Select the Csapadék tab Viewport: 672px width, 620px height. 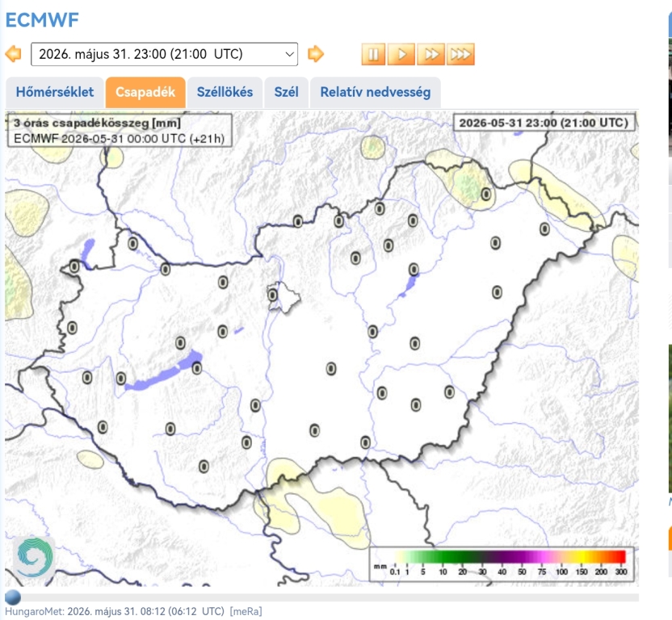click(x=145, y=92)
